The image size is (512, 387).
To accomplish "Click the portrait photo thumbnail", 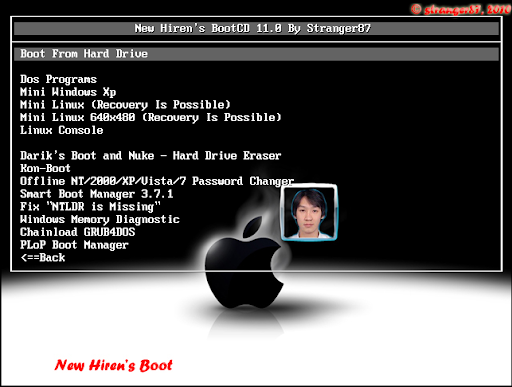I will [x=309, y=213].
